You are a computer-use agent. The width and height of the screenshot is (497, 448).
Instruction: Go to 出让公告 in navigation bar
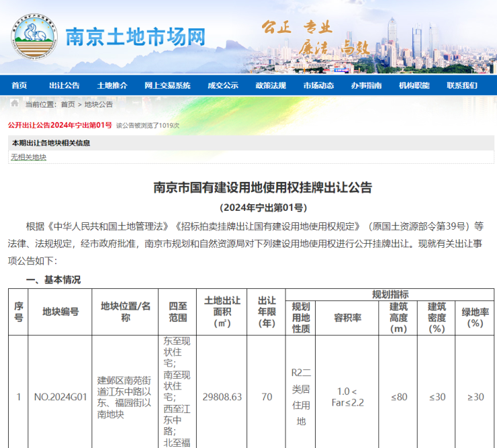[64, 85]
